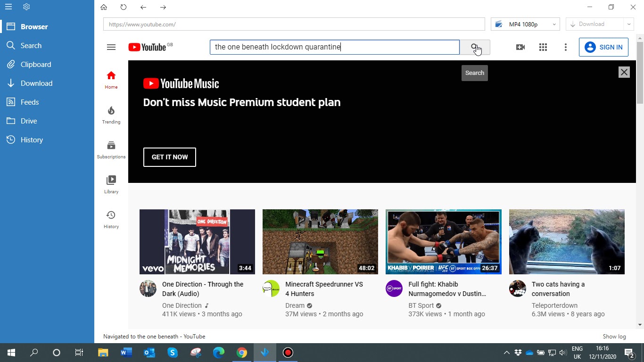Open the Windows notification center
This screenshot has width=644, height=362.
click(629, 353)
